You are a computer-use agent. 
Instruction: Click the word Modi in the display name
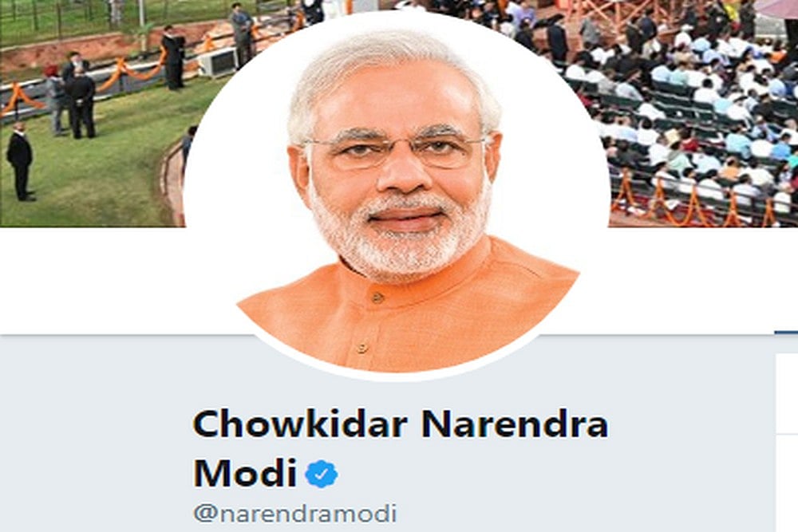[x=245, y=474]
